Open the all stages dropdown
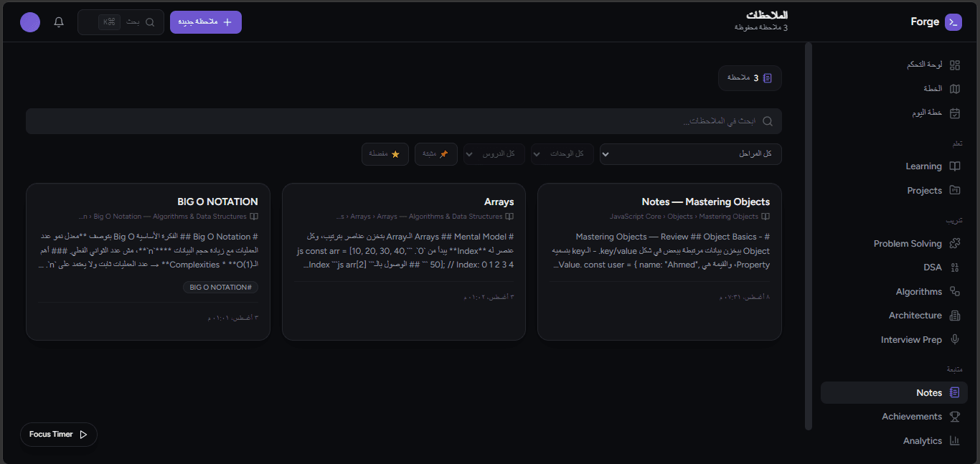The width and height of the screenshot is (980, 464). click(x=691, y=154)
